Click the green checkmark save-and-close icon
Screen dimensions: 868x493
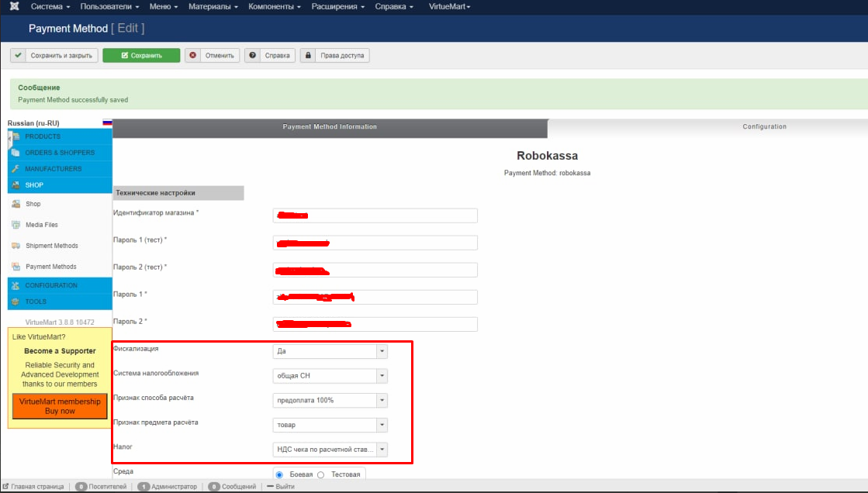(19, 55)
